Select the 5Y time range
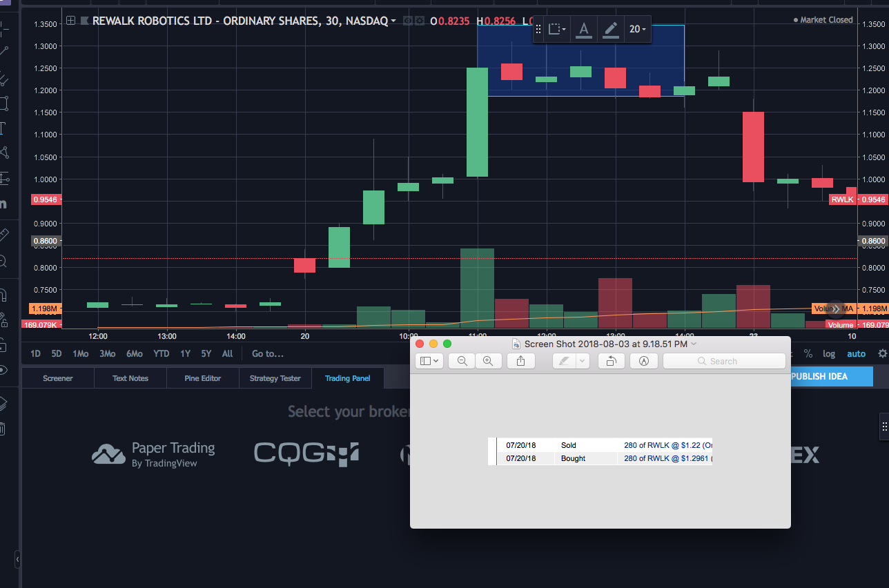 click(206, 353)
